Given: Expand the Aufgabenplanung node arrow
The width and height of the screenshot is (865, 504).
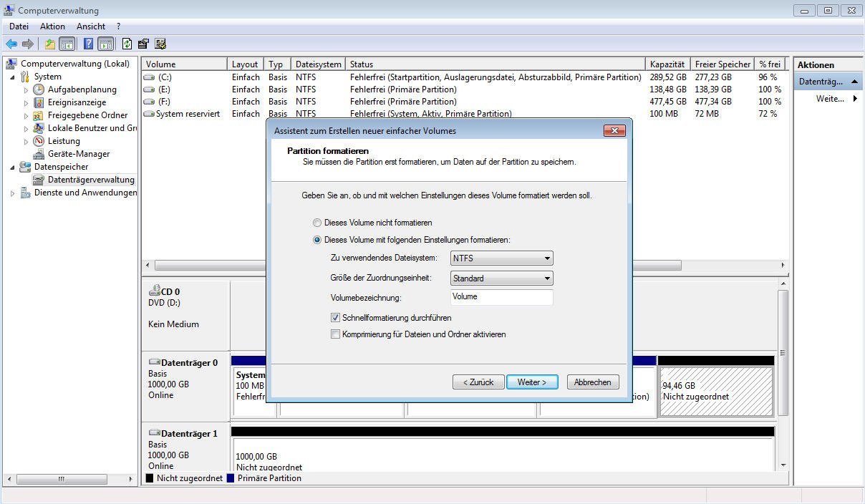Looking at the screenshot, I should pyautogui.click(x=26, y=89).
